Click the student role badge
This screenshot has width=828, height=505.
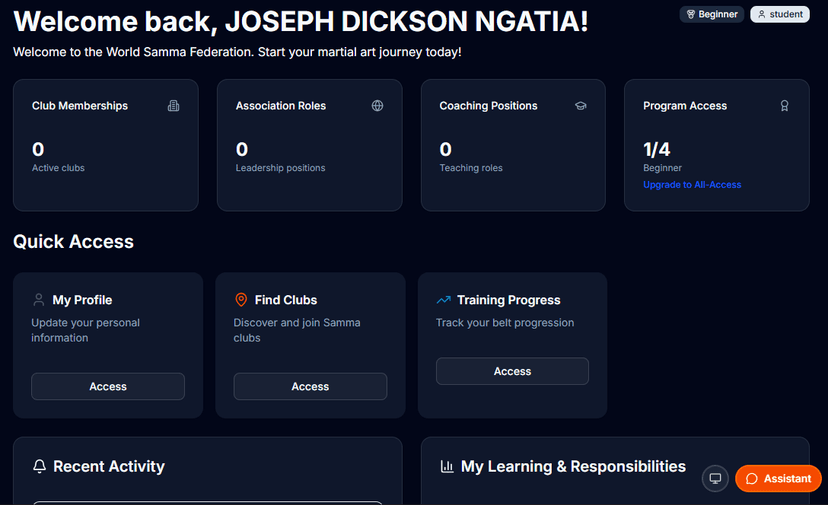[780, 14]
